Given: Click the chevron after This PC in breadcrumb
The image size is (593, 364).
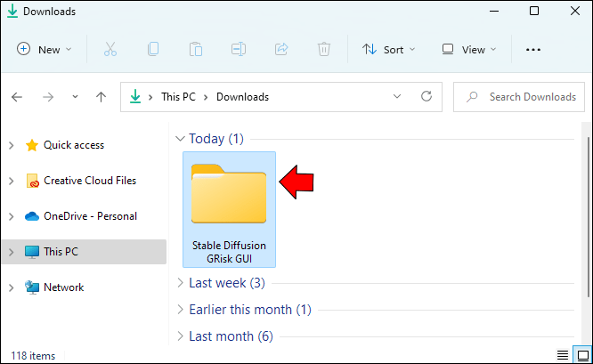Looking at the screenshot, I should point(206,97).
